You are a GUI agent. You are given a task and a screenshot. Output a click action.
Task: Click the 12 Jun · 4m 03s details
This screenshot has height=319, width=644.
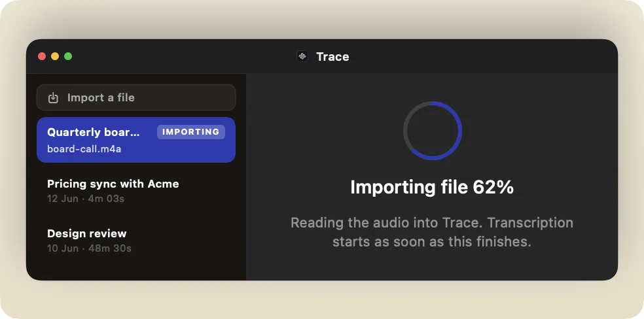tap(86, 199)
